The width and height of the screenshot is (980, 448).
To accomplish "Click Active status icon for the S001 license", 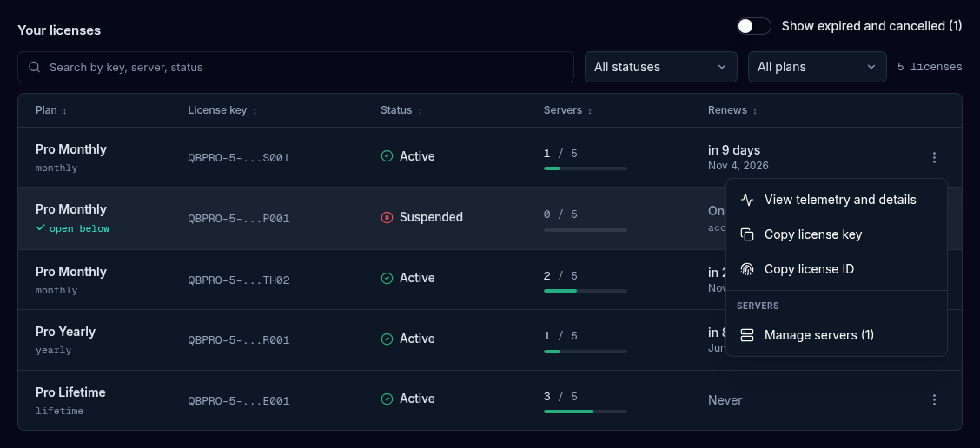I will coord(387,156).
